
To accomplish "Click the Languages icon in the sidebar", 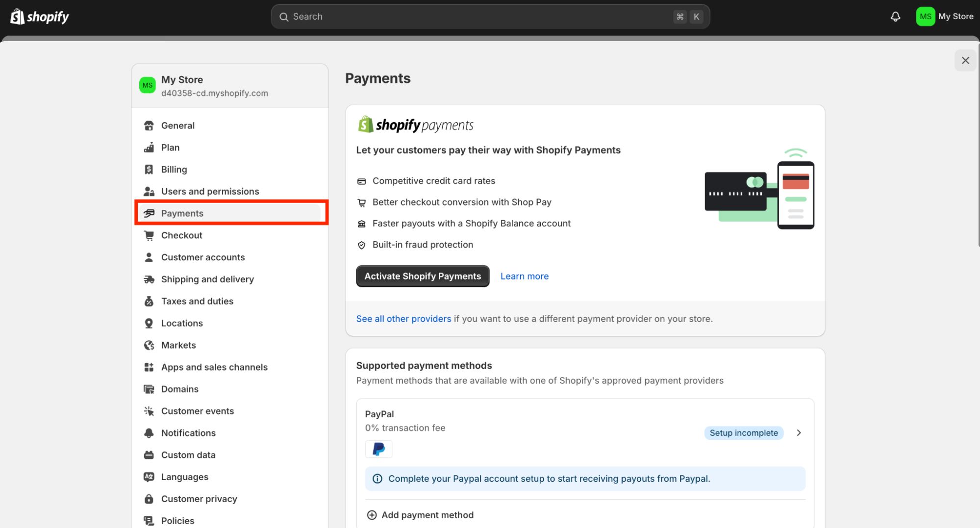I will (149, 477).
